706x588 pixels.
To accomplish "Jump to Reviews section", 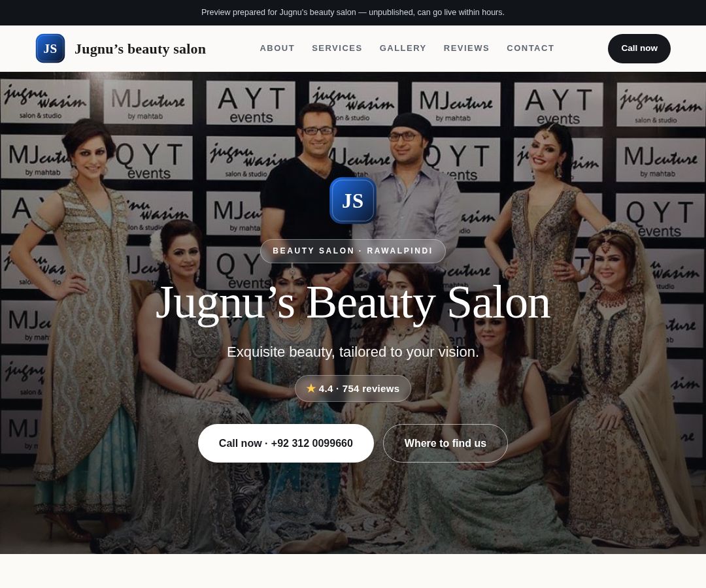I will coord(466,48).
